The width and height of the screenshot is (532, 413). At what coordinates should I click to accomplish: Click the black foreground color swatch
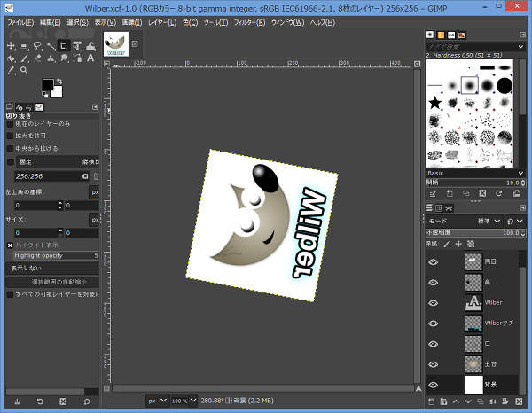[49, 85]
